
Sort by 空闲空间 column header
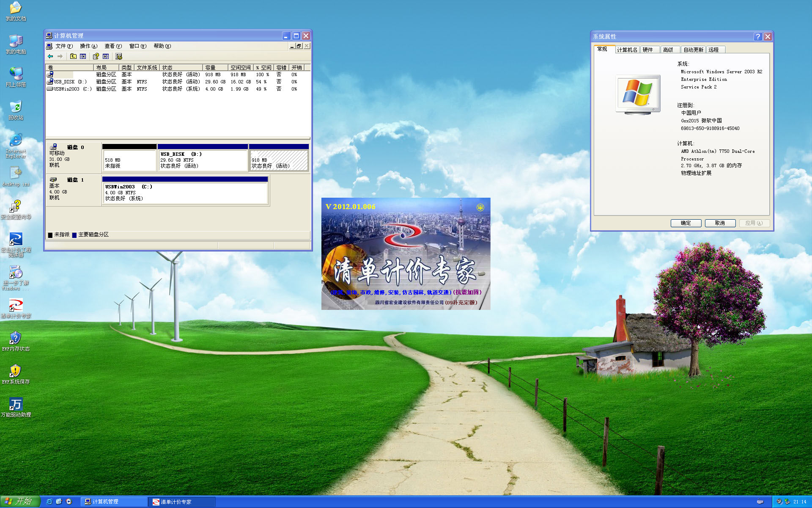pyautogui.click(x=241, y=68)
